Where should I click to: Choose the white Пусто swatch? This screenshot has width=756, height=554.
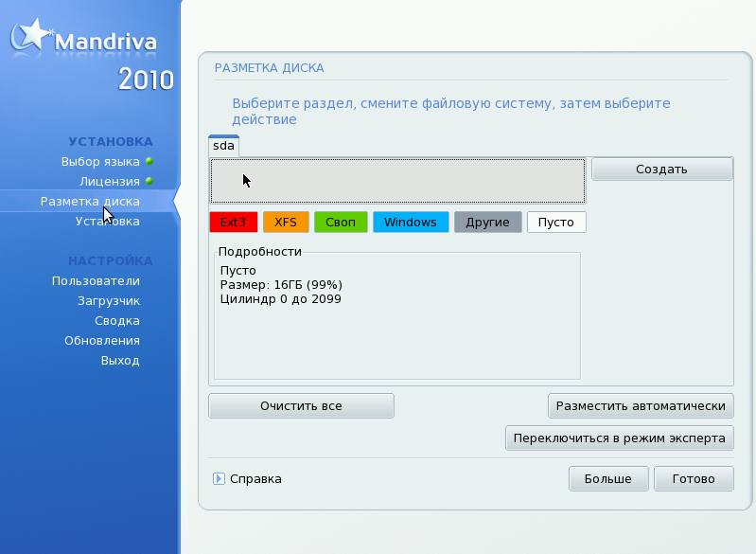[x=556, y=222]
